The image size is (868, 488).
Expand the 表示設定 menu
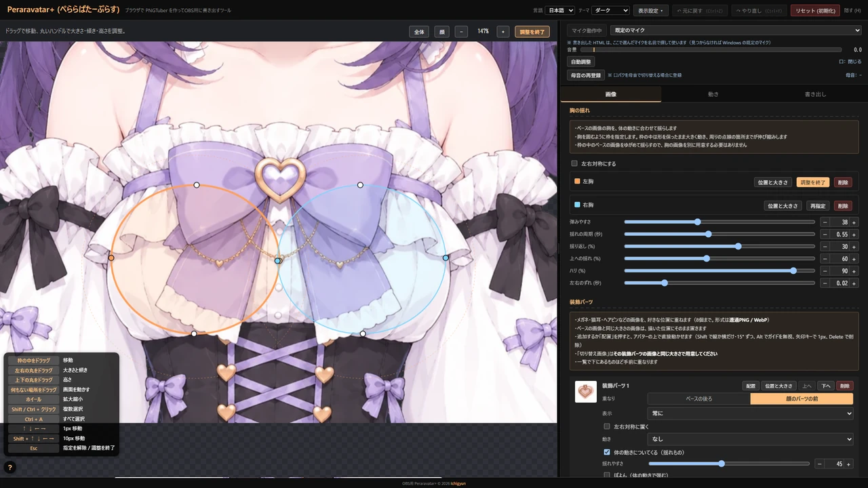click(x=650, y=11)
